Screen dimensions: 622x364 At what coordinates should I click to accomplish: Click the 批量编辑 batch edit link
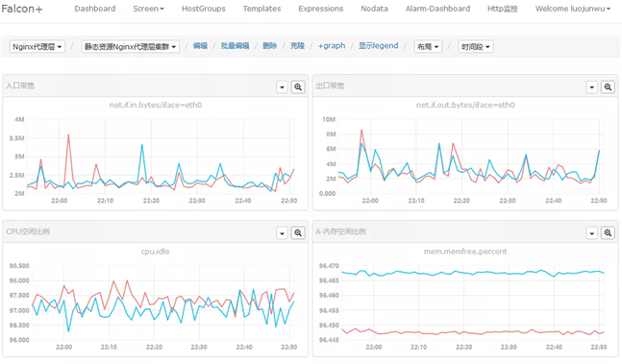(235, 46)
